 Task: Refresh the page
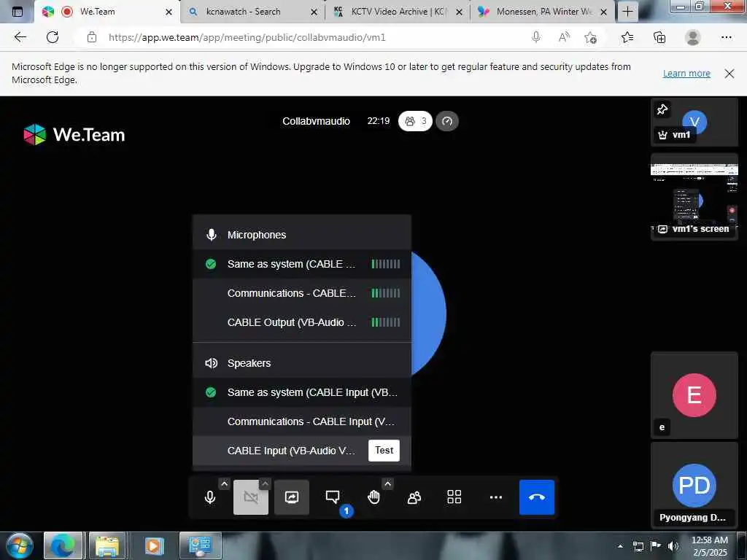coord(53,37)
